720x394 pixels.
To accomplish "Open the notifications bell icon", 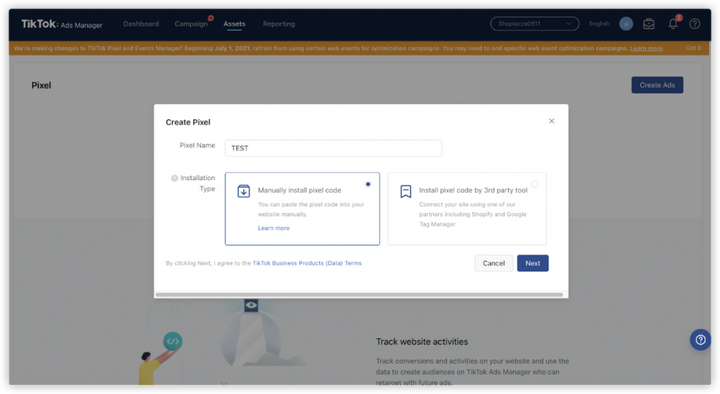I will [673, 23].
